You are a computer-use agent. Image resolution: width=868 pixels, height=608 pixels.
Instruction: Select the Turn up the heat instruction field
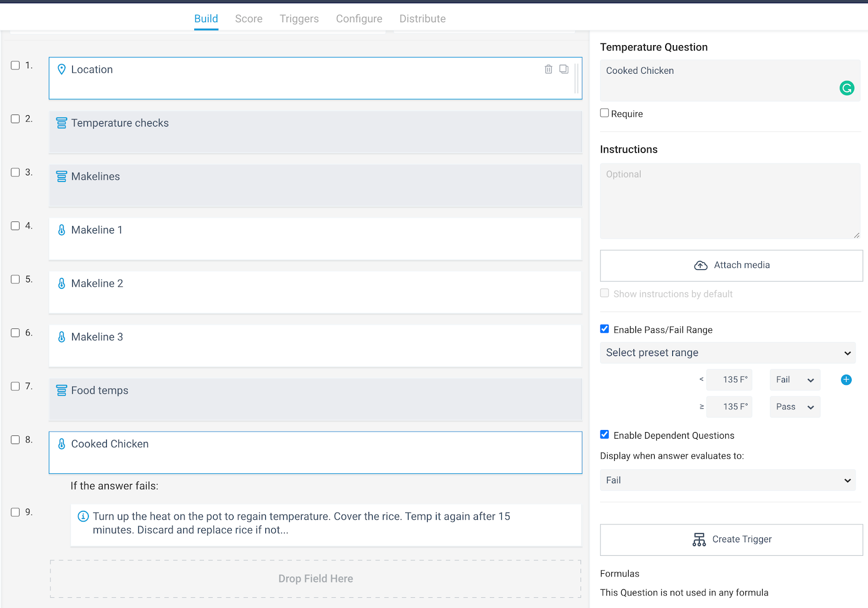pyautogui.click(x=326, y=525)
